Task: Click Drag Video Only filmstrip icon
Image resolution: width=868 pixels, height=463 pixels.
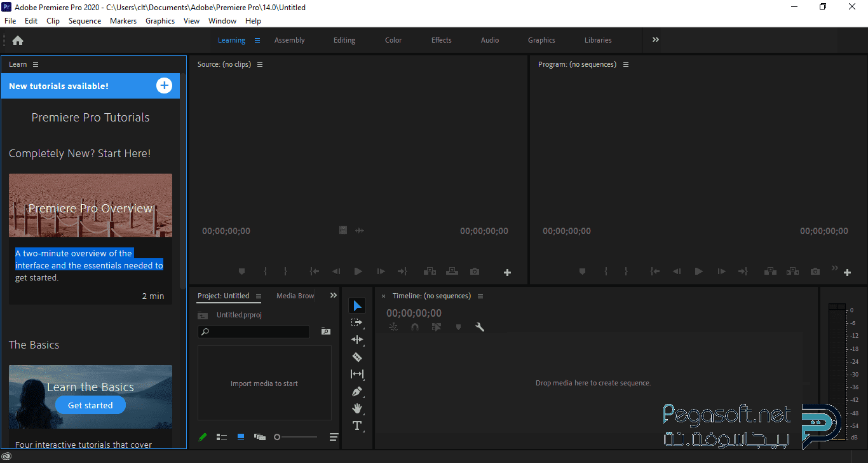Action: point(343,230)
